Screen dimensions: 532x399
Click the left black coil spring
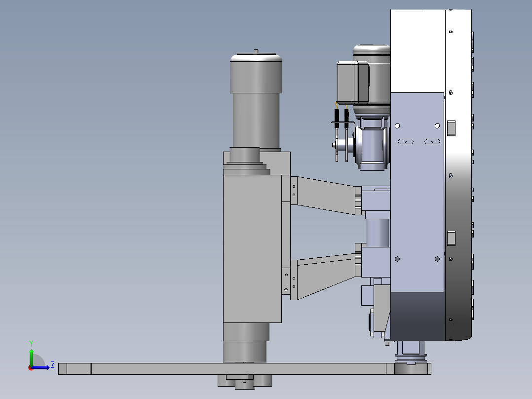click(x=337, y=119)
